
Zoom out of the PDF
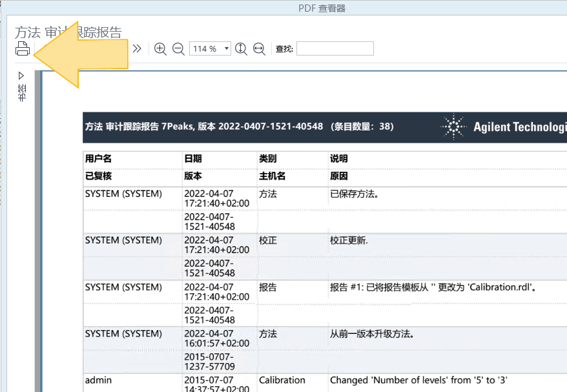pos(178,48)
